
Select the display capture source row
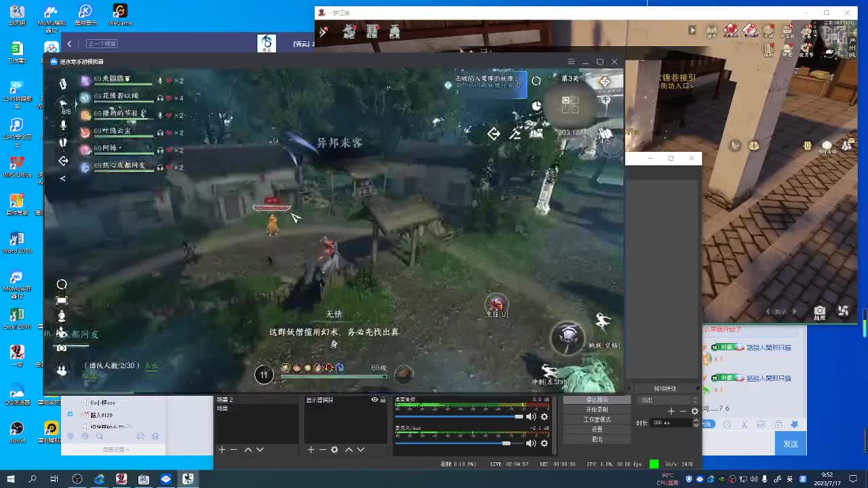(x=345, y=400)
